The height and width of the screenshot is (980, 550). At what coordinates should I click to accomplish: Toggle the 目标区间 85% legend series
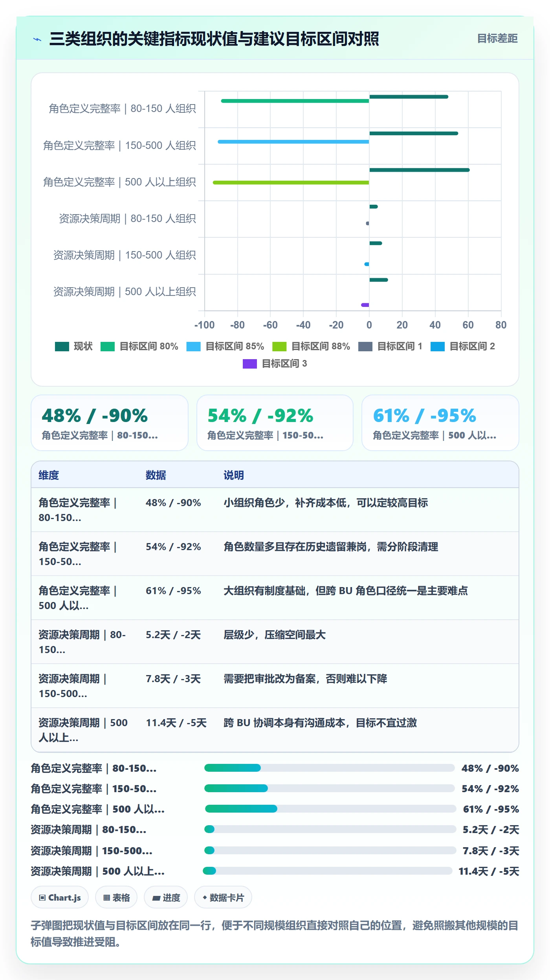[x=225, y=346]
